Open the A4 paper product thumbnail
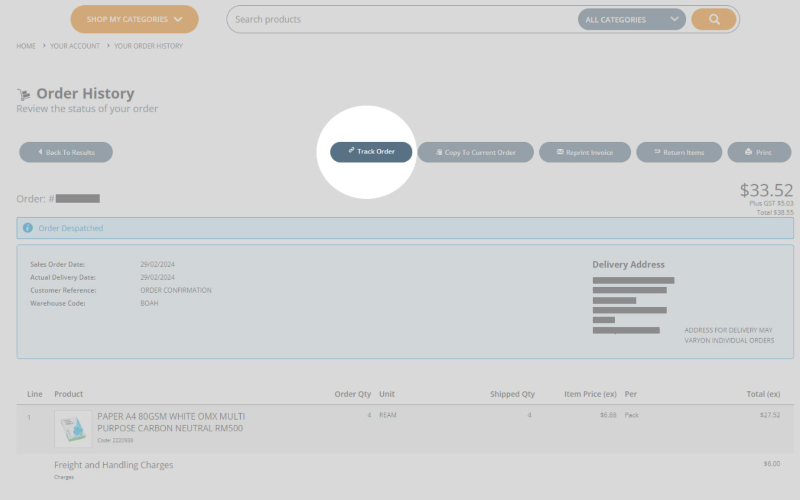 point(73,428)
